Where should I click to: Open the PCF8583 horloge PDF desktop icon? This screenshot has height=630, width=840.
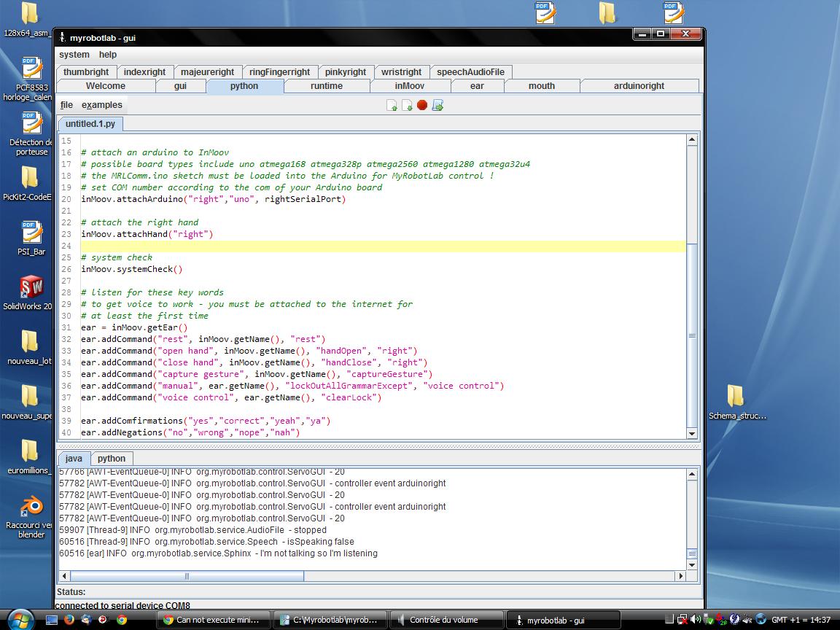[x=31, y=79]
